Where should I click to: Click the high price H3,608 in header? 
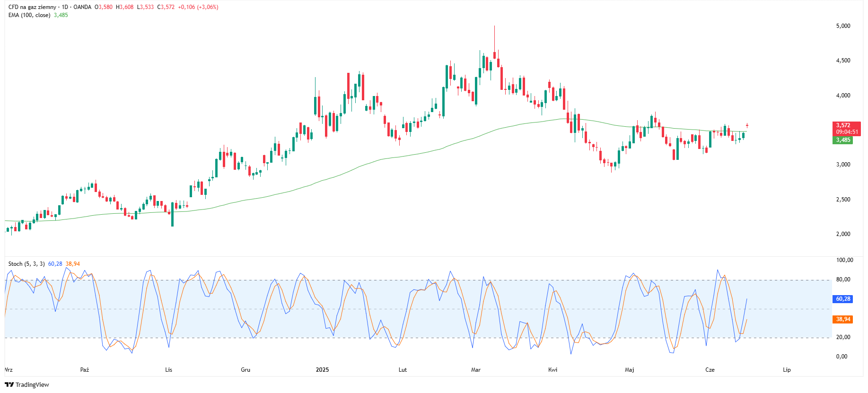pyautogui.click(x=125, y=7)
